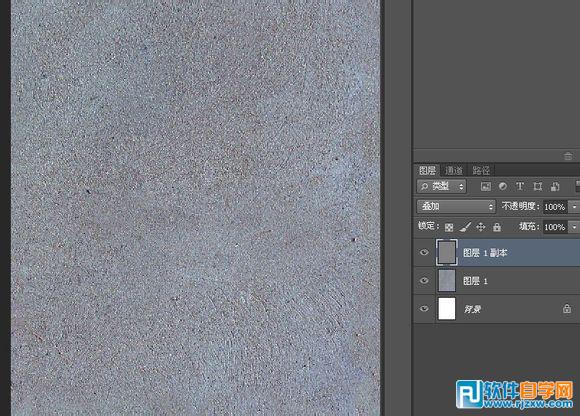Lock image pixels brush icon
This screenshot has width=580, height=416.
(x=465, y=227)
